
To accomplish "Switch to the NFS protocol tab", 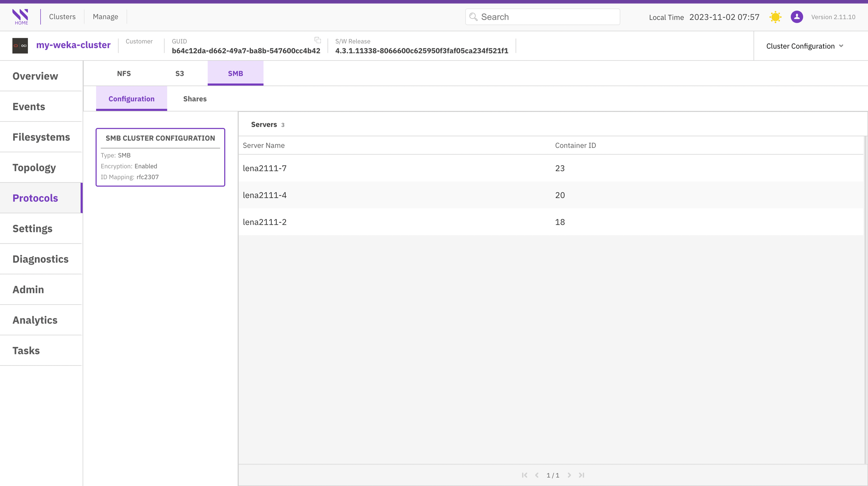I will click(x=124, y=74).
